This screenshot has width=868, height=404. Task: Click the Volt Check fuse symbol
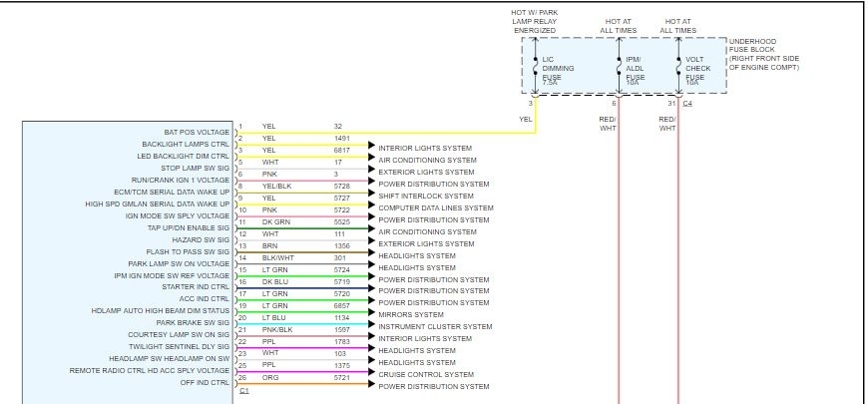tap(677, 68)
